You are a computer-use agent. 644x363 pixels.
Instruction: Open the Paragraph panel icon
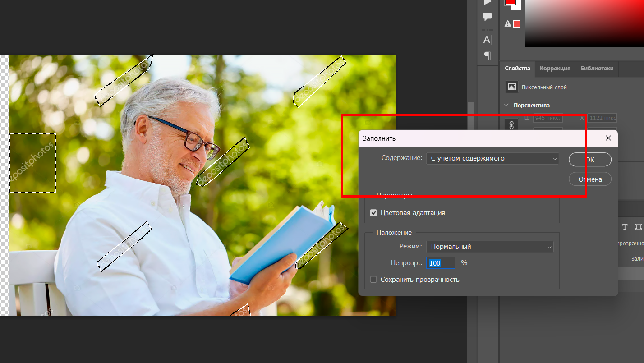pyautogui.click(x=487, y=55)
